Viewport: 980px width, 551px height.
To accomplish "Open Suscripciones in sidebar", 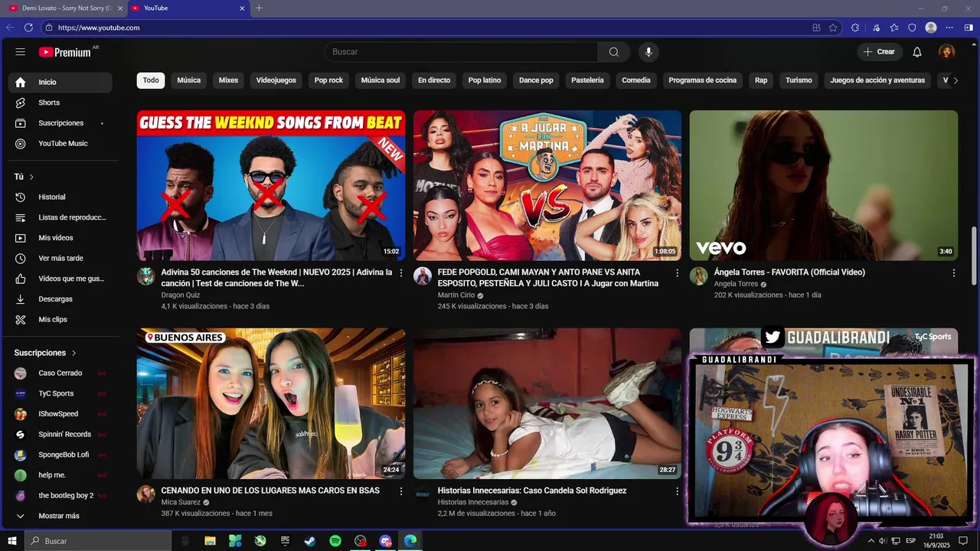I will click(x=60, y=123).
